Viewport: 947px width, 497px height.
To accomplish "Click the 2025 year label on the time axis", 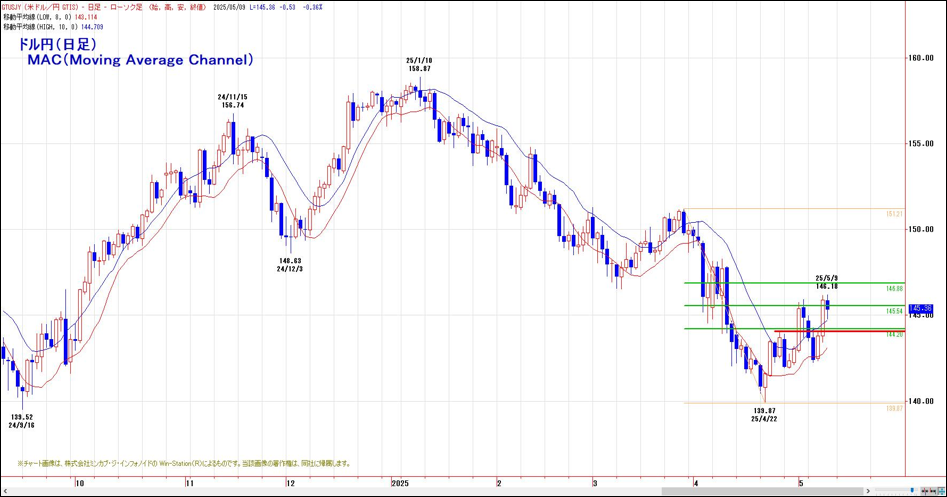I will point(400,483).
